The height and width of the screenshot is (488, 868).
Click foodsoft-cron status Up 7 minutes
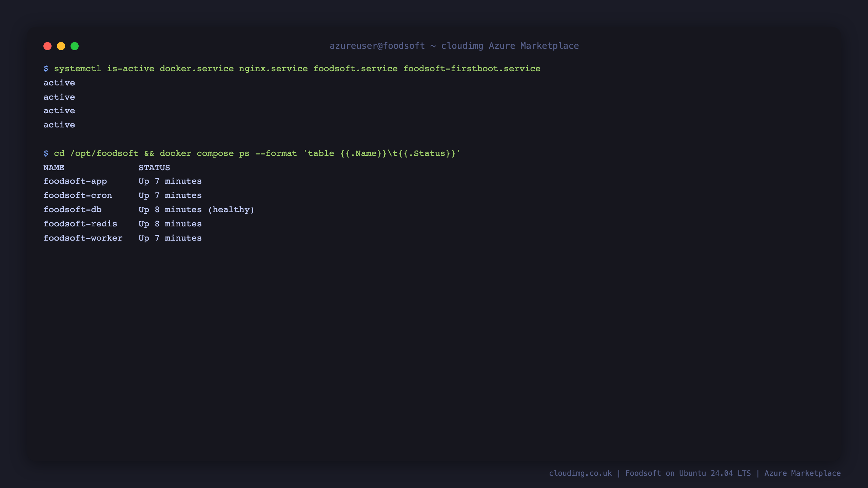[170, 196]
